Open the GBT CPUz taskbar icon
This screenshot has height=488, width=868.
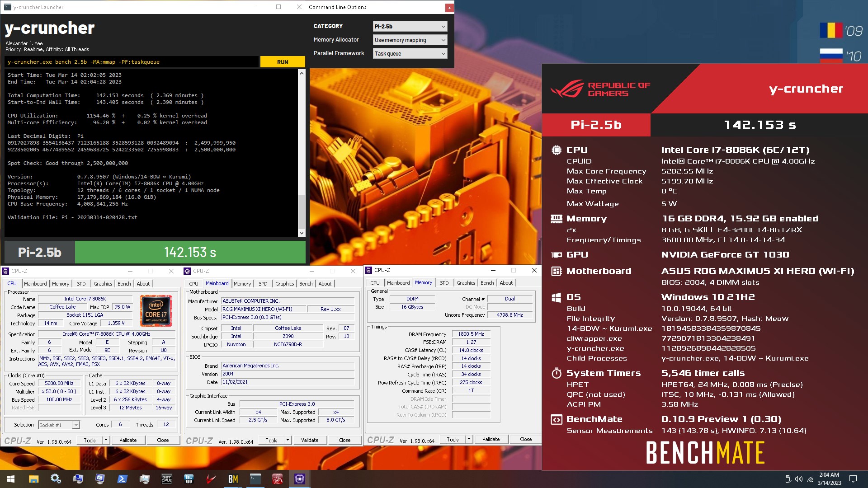pyautogui.click(x=166, y=479)
